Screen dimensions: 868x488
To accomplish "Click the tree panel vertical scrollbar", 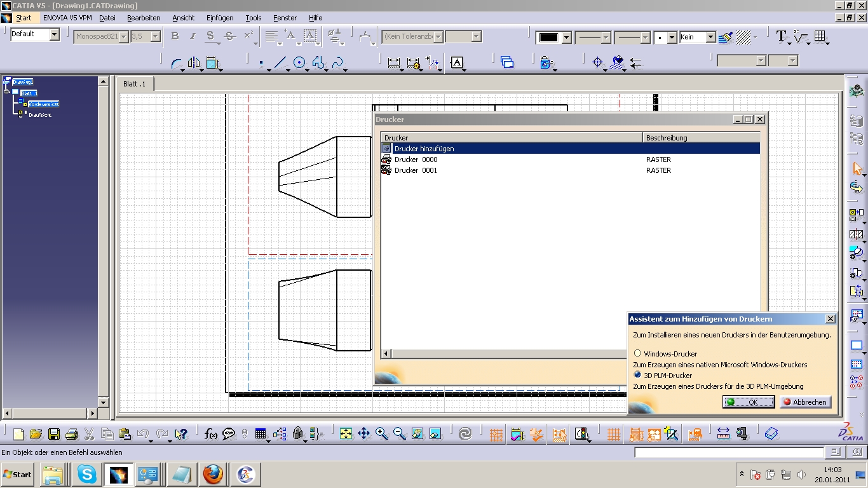I will point(104,242).
